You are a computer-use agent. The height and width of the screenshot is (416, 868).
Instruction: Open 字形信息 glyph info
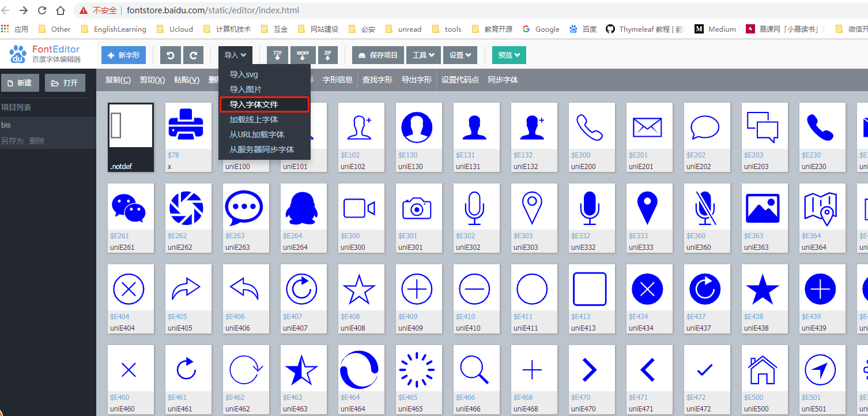(337, 80)
